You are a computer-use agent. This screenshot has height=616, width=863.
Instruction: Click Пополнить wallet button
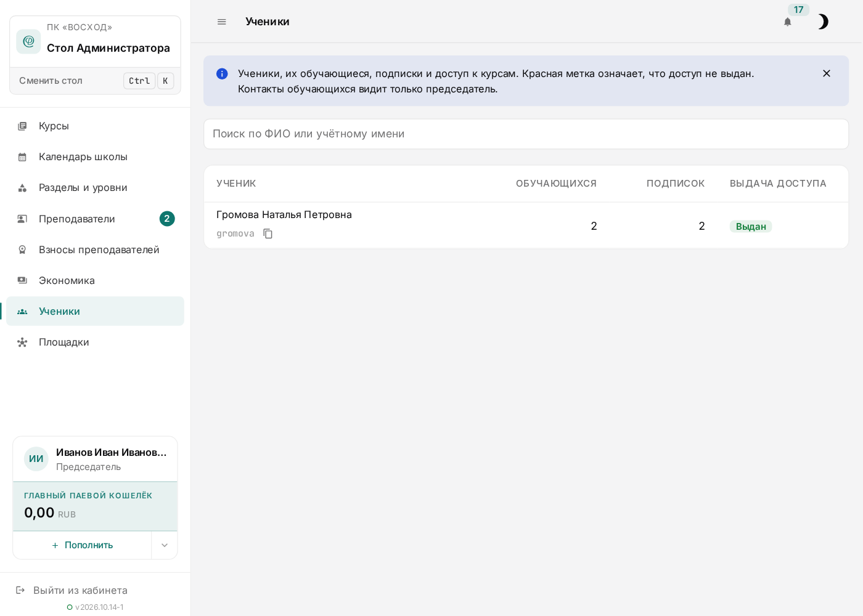(x=82, y=545)
